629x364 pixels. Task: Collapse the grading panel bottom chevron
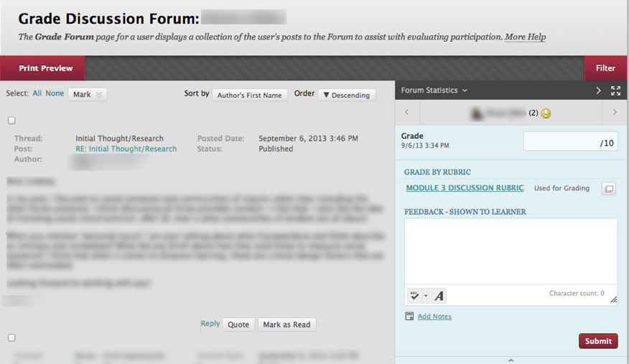[511, 360]
